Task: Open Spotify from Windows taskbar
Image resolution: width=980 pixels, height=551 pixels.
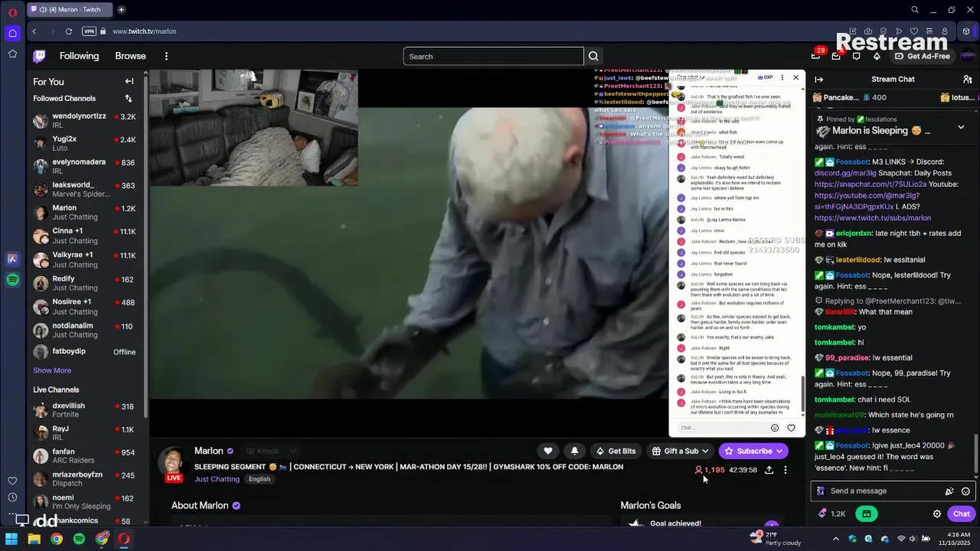Action: [x=79, y=540]
